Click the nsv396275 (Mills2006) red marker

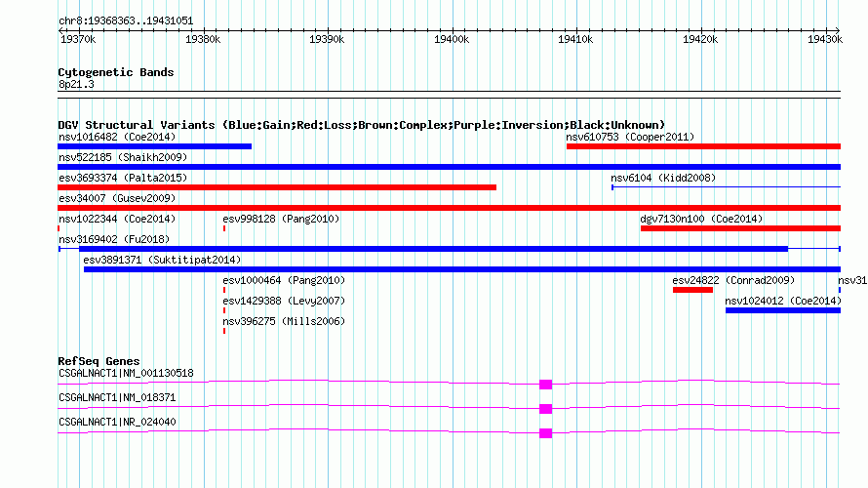point(224,331)
